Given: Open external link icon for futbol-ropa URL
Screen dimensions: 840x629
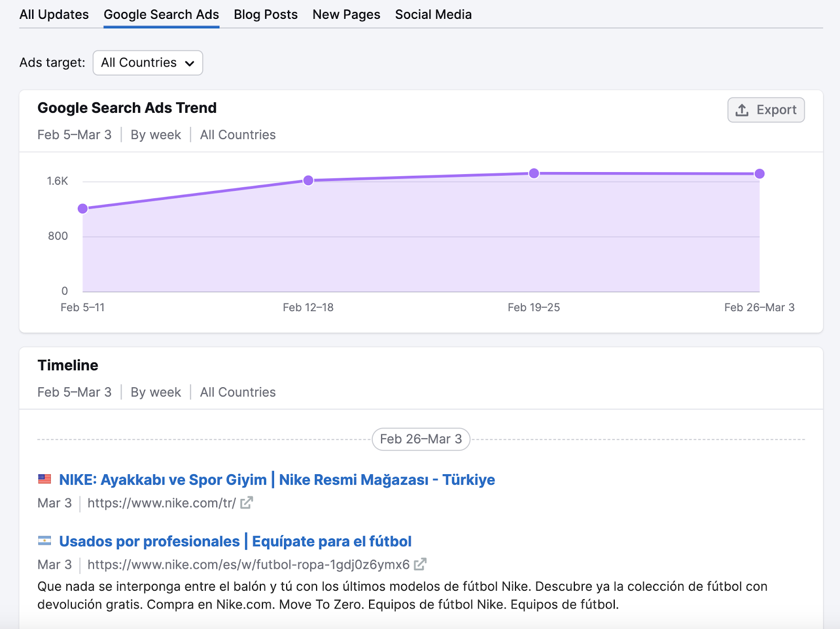Looking at the screenshot, I should (x=420, y=564).
